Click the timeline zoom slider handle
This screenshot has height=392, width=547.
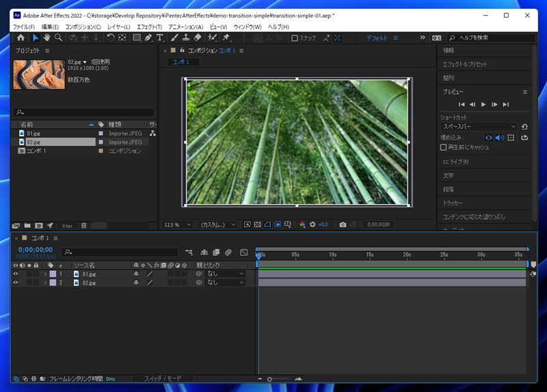click(x=269, y=379)
